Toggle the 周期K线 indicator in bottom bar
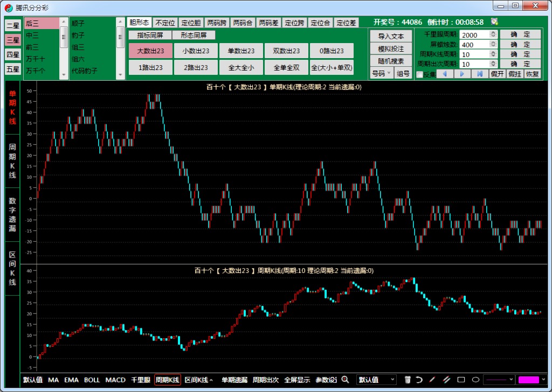552x392 pixels. [x=167, y=380]
